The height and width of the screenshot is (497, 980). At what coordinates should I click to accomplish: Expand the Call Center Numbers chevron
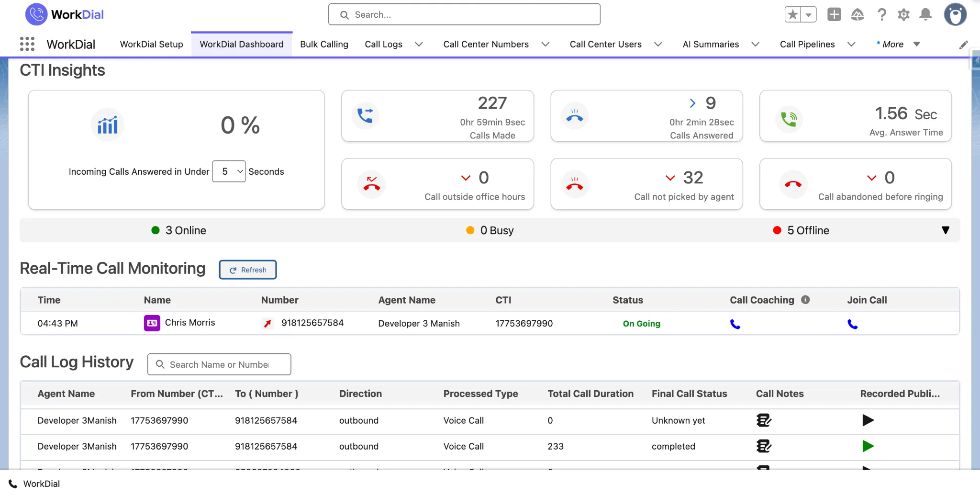click(545, 44)
